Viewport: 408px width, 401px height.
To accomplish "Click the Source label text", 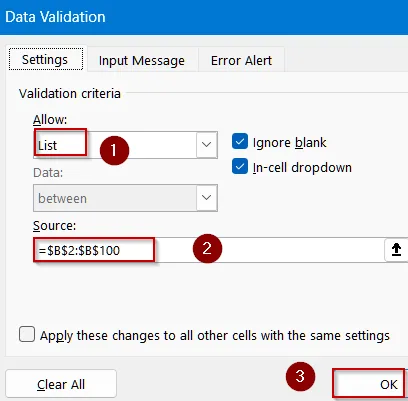I will click(x=54, y=226).
